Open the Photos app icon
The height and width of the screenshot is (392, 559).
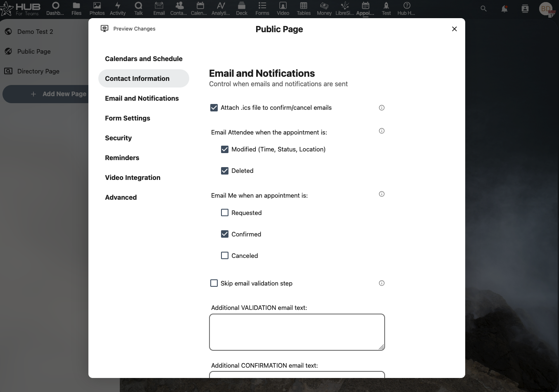pos(97,8)
